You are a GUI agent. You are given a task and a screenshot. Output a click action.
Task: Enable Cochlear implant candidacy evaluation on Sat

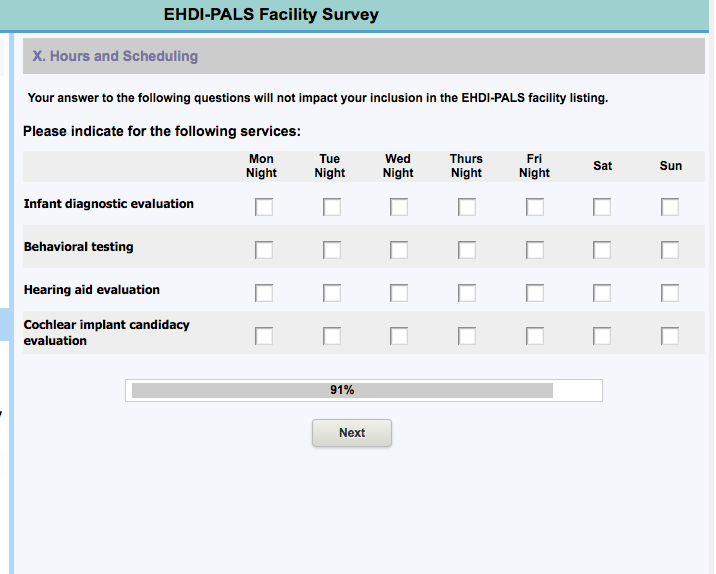click(x=602, y=336)
